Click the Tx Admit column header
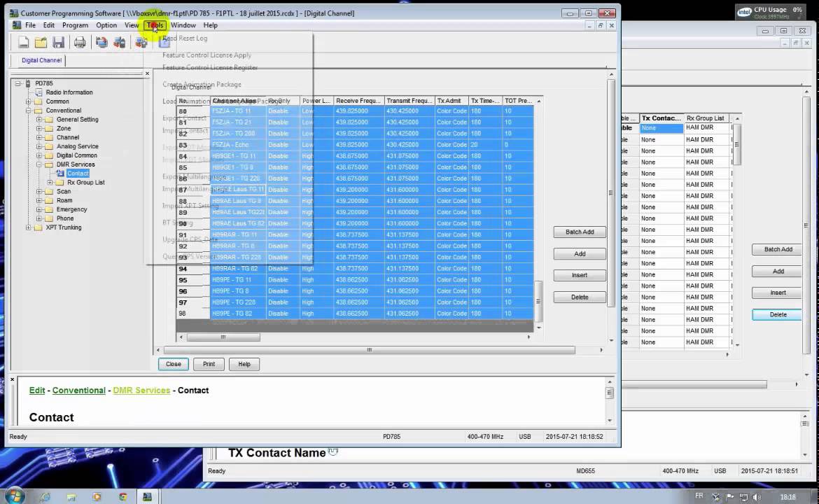This screenshot has width=819, height=504. [x=451, y=101]
